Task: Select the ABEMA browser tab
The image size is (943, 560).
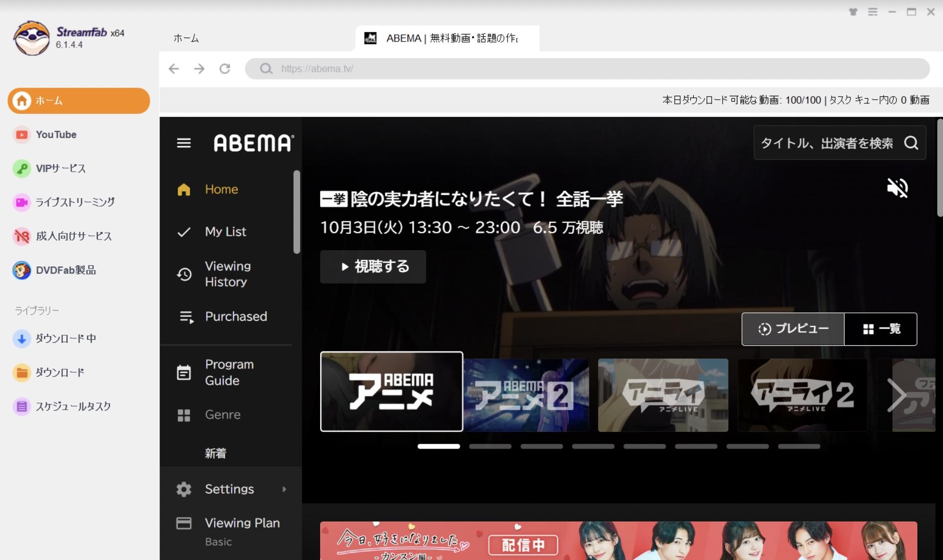Action: point(447,38)
